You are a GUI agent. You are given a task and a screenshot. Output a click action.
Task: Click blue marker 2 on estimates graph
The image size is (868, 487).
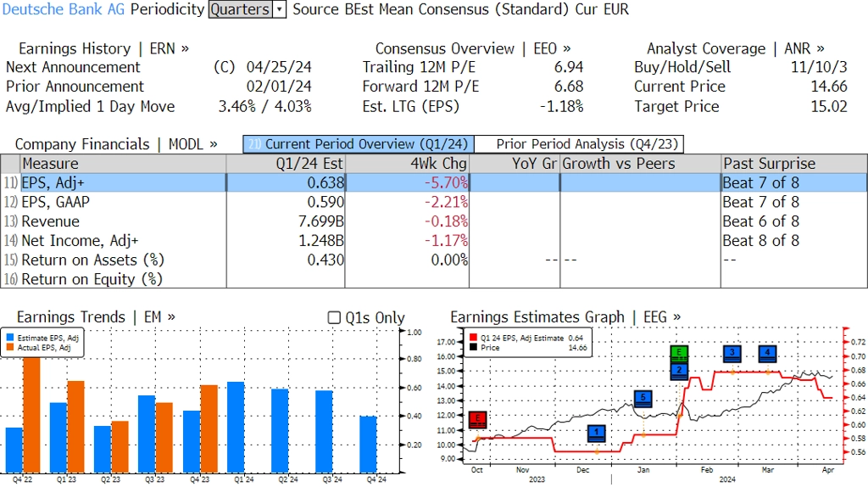tap(679, 372)
